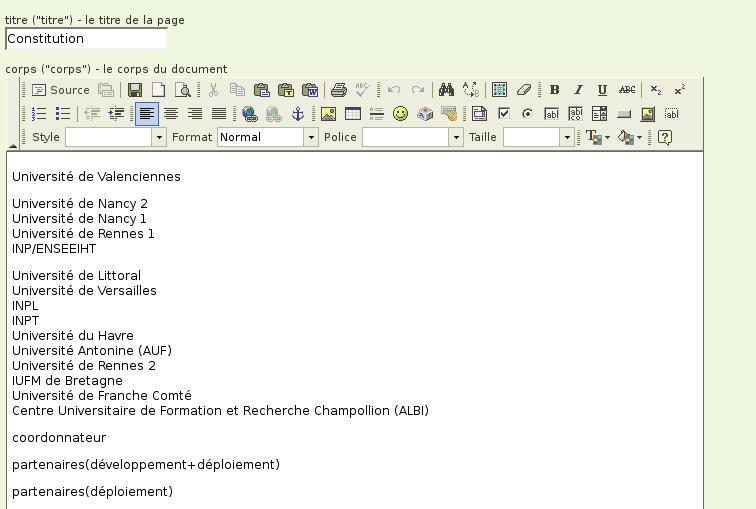Open the Format dropdown showing Normal
Screen dimensions: 756x509
pos(310,137)
